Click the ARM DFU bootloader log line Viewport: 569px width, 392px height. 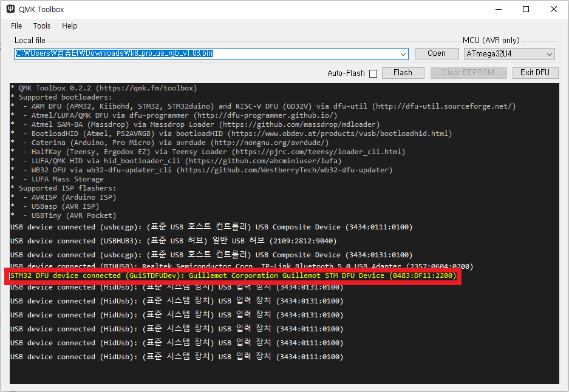[263, 106]
